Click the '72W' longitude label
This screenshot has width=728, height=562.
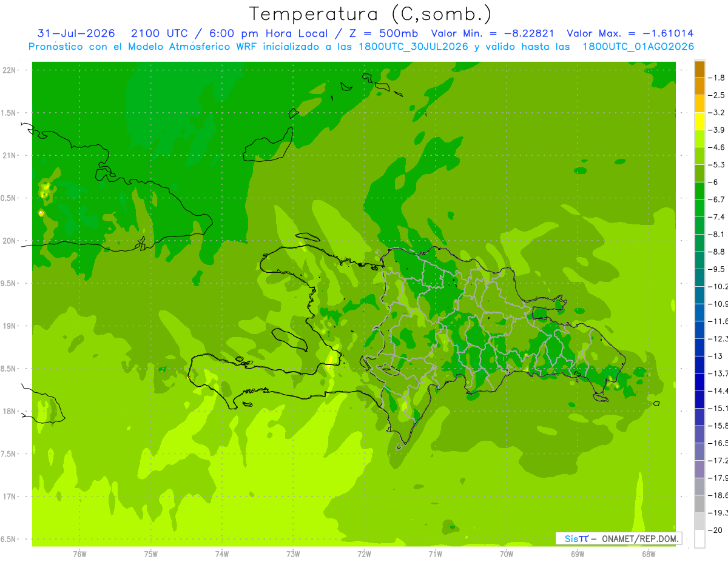tap(364, 554)
